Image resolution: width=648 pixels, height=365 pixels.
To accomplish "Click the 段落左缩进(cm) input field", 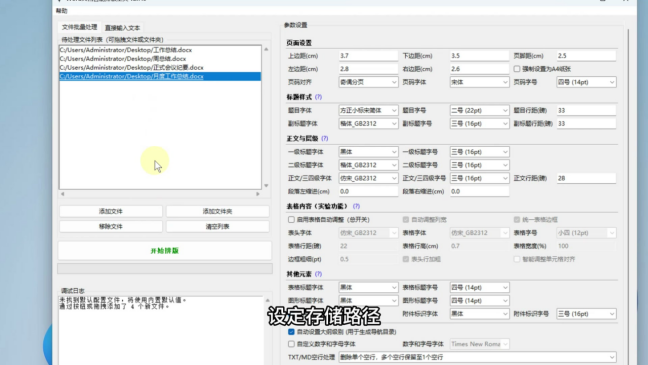I will [368, 191].
